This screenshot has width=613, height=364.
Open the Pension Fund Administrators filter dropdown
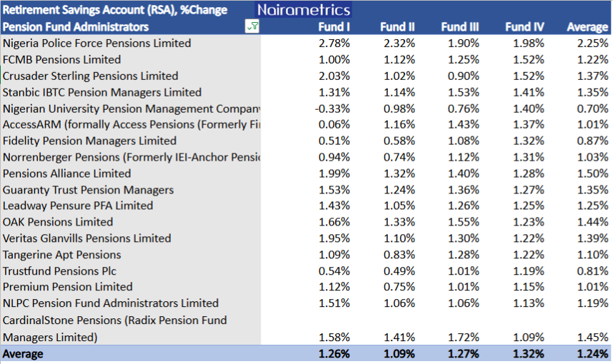[x=252, y=26]
